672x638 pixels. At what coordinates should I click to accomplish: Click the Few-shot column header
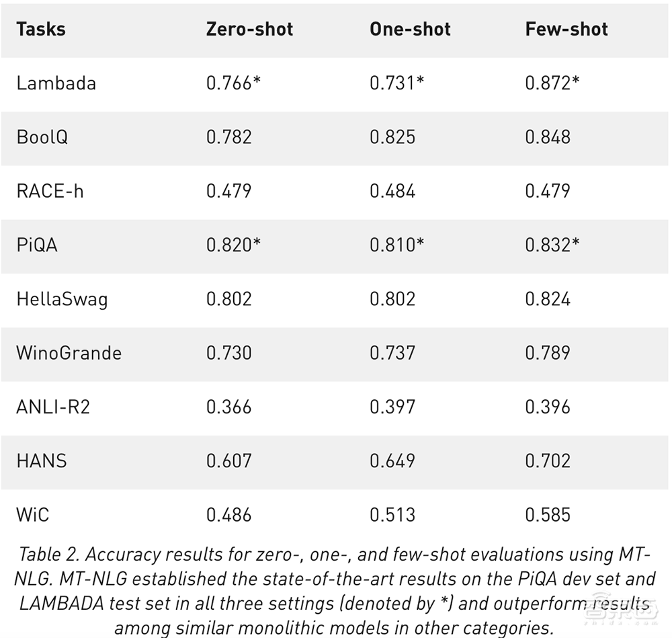pos(566,30)
